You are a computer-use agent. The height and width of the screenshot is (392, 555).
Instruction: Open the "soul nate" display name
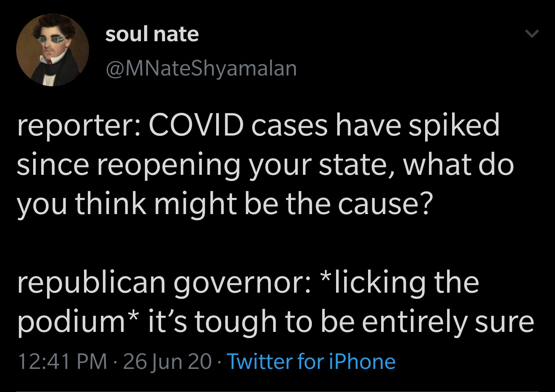[x=152, y=34]
